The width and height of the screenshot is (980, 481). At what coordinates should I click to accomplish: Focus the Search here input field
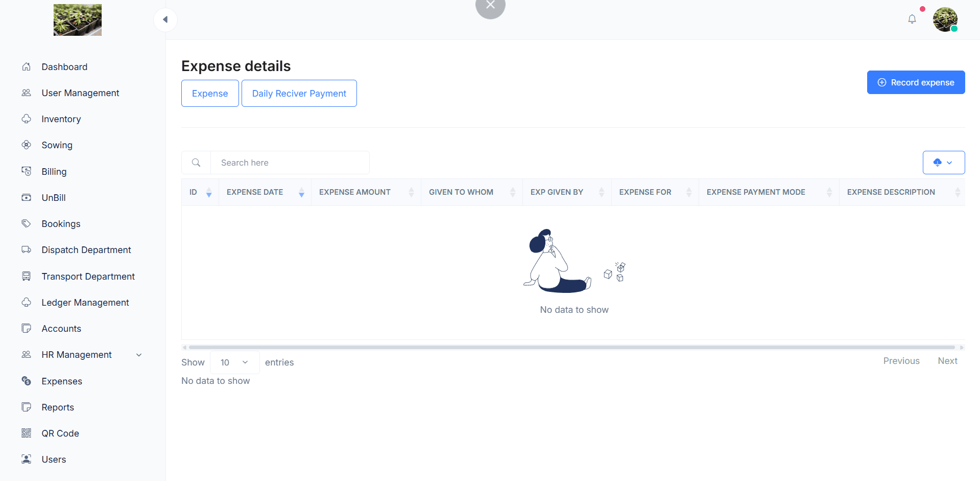click(290, 163)
